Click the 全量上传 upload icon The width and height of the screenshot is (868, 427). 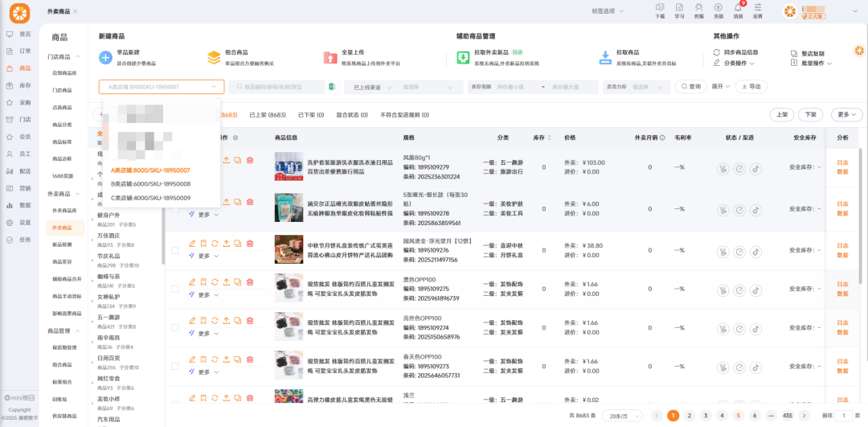coord(330,57)
